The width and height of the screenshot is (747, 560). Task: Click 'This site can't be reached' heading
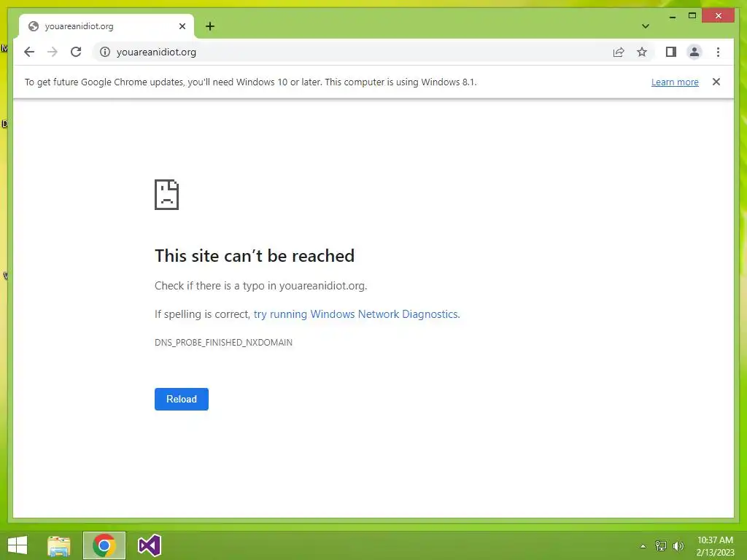pos(255,256)
